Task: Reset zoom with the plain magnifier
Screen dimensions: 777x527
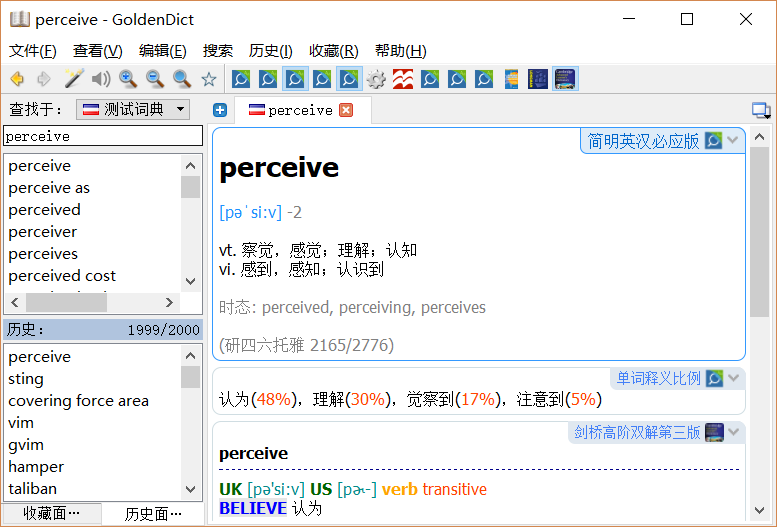Action: point(182,79)
